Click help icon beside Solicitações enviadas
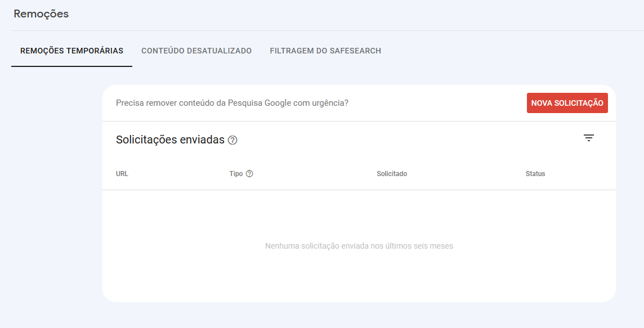 tap(232, 140)
